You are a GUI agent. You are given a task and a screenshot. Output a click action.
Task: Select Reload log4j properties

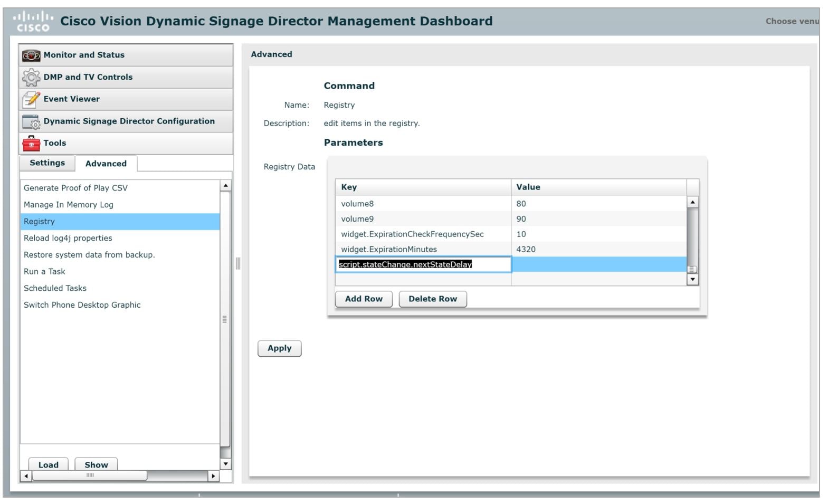[x=120, y=238]
